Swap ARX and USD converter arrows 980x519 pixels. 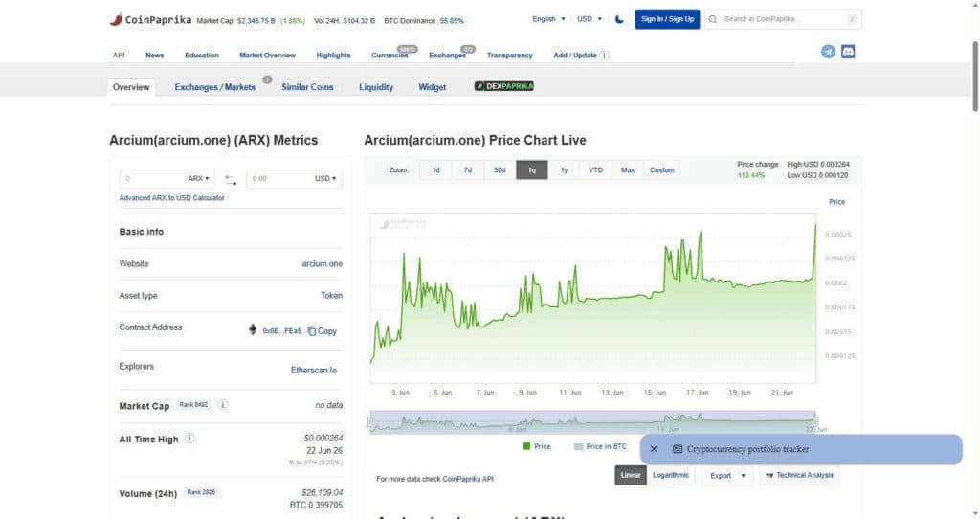[x=231, y=179]
